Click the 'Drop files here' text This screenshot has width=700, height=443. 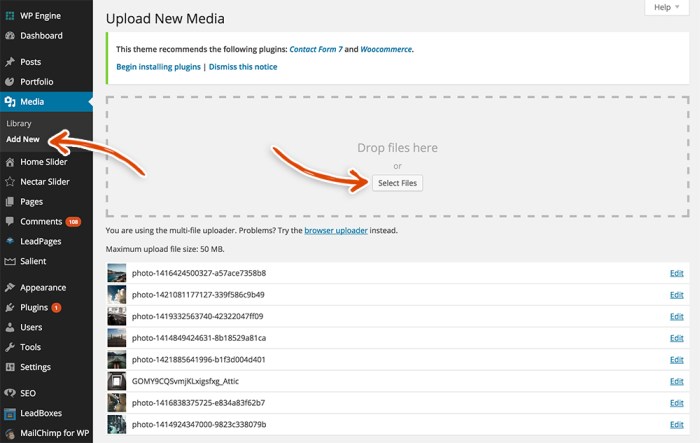397,148
